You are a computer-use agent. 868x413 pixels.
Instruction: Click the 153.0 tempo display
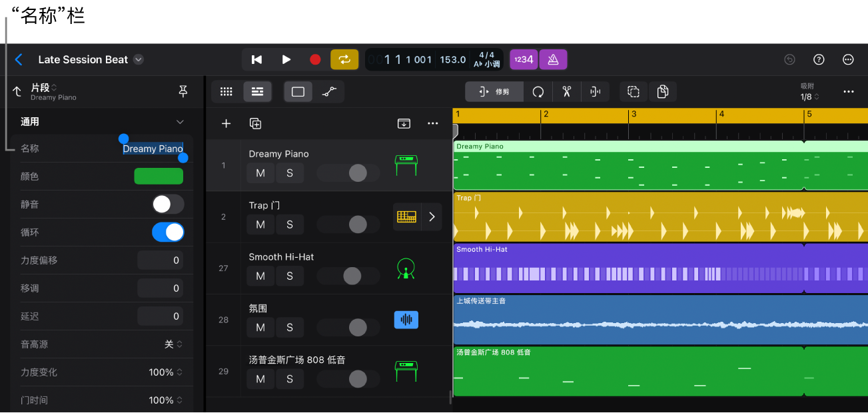coord(453,59)
